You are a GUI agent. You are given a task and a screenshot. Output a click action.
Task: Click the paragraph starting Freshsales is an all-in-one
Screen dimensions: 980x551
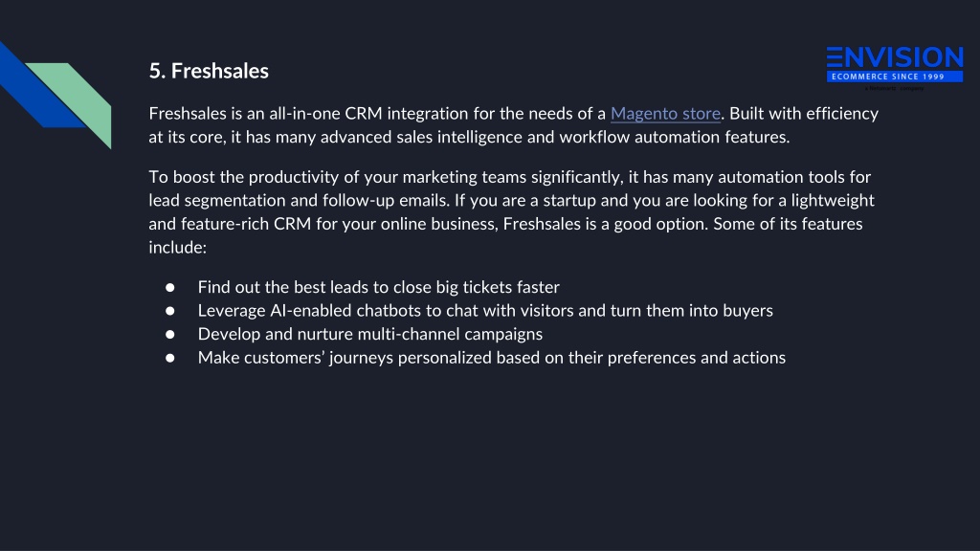click(x=514, y=125)
